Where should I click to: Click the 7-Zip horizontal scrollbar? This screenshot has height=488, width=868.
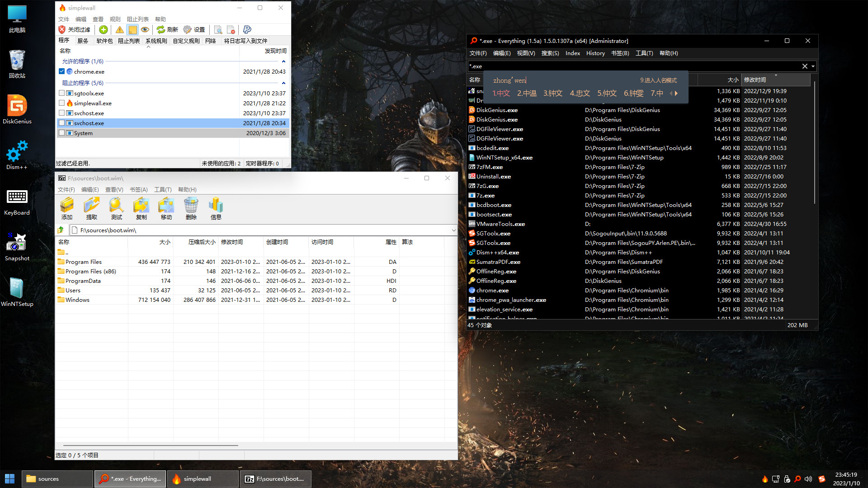click(151, 446)
